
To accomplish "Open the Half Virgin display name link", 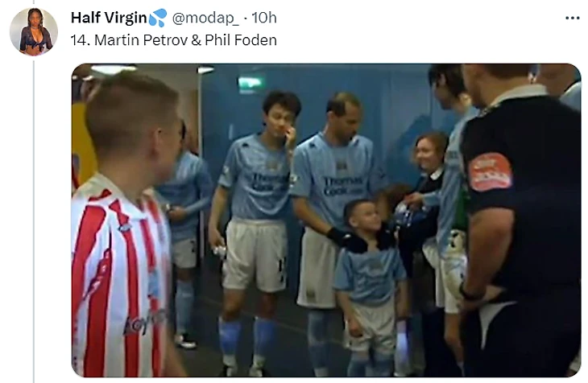I will tap(109, 18).
